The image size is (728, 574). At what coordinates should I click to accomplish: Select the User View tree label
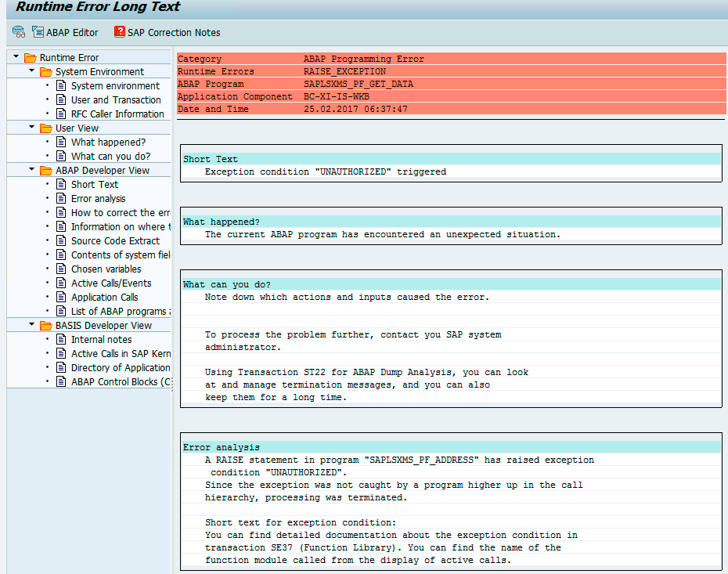(77, 128)
